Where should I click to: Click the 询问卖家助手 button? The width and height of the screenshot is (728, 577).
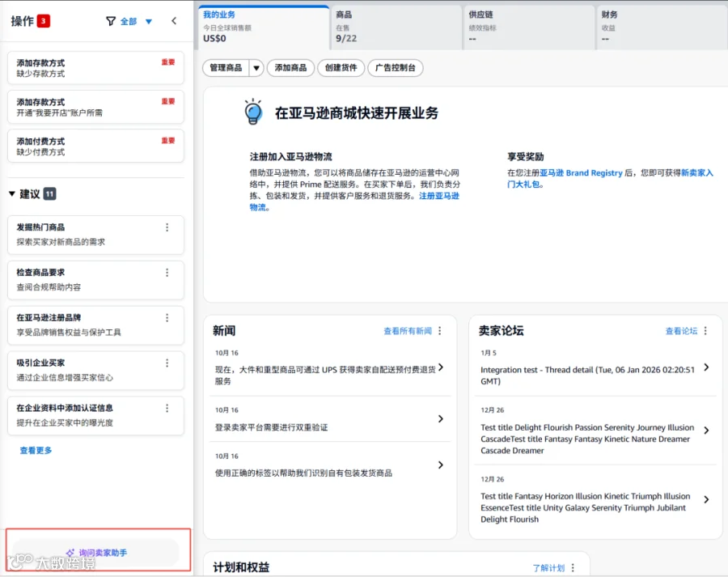(x=95, y=553)
